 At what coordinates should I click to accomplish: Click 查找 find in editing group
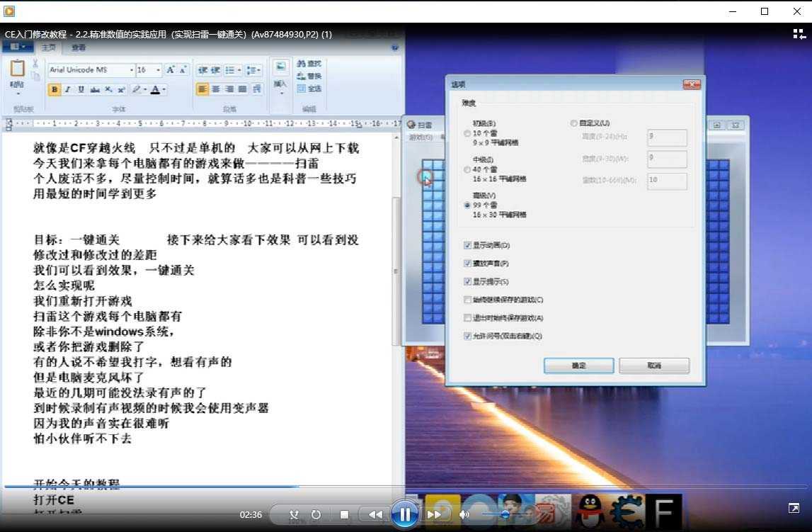(x=309, y=64)
